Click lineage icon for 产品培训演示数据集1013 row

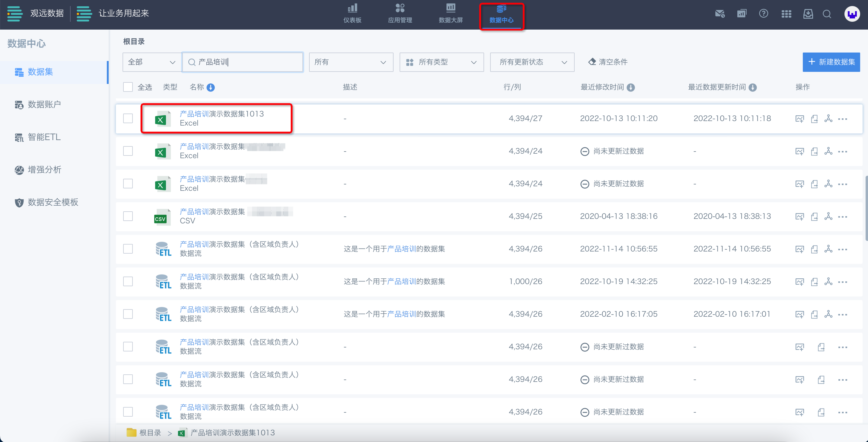coord(828,119)
